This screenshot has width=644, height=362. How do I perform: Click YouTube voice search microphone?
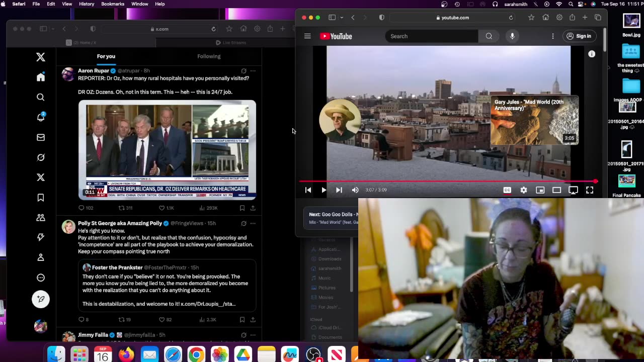[x=512, y=36]
